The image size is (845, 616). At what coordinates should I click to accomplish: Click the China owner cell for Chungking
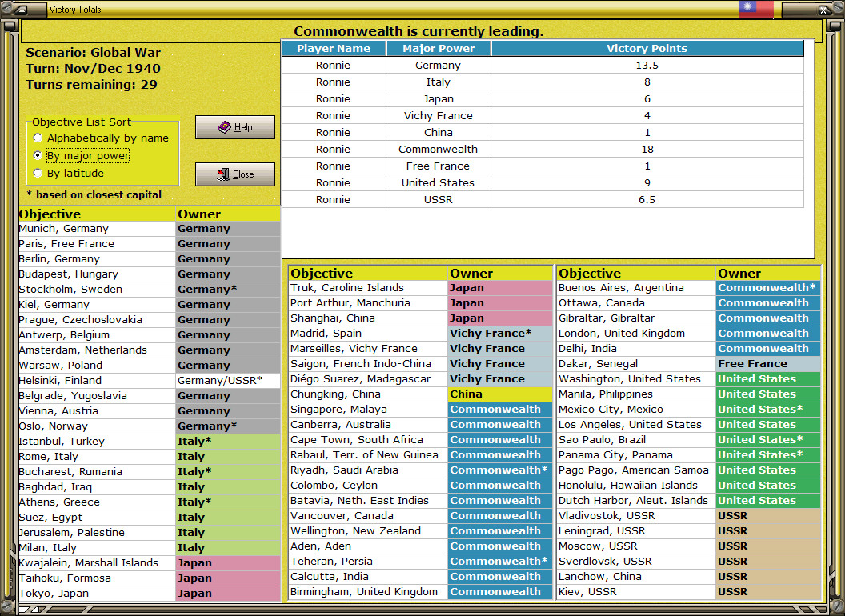tap(500, 394)
